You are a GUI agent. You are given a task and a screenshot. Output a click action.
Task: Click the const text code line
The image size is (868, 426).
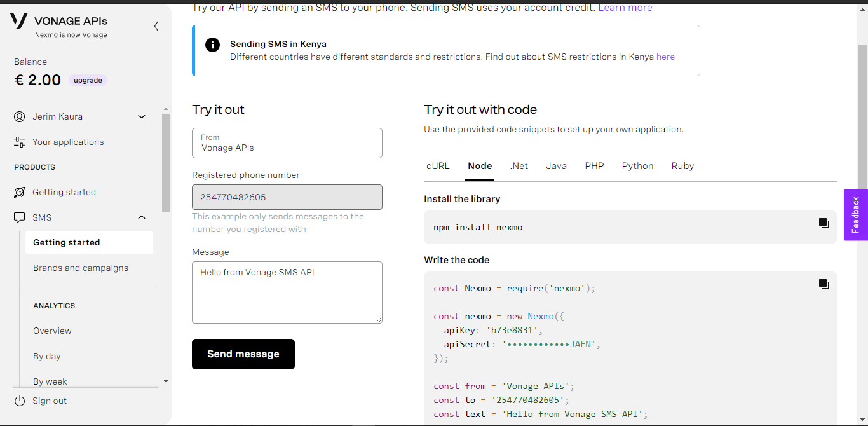coord(541,414)
